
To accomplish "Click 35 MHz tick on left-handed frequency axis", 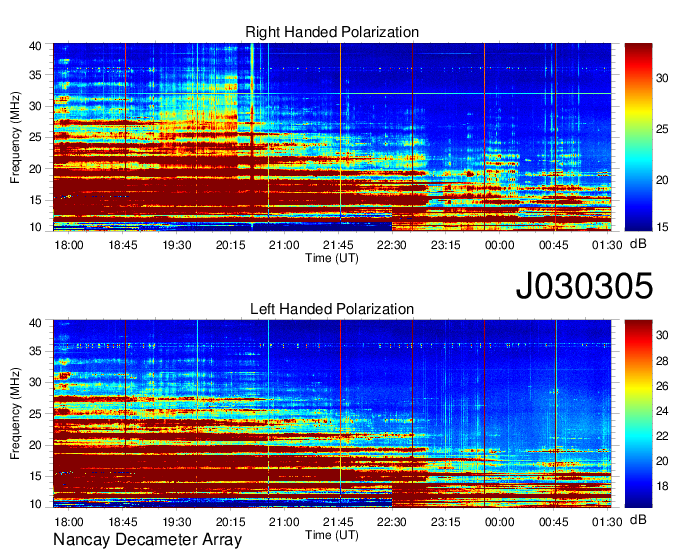I will tap(35, 351).
